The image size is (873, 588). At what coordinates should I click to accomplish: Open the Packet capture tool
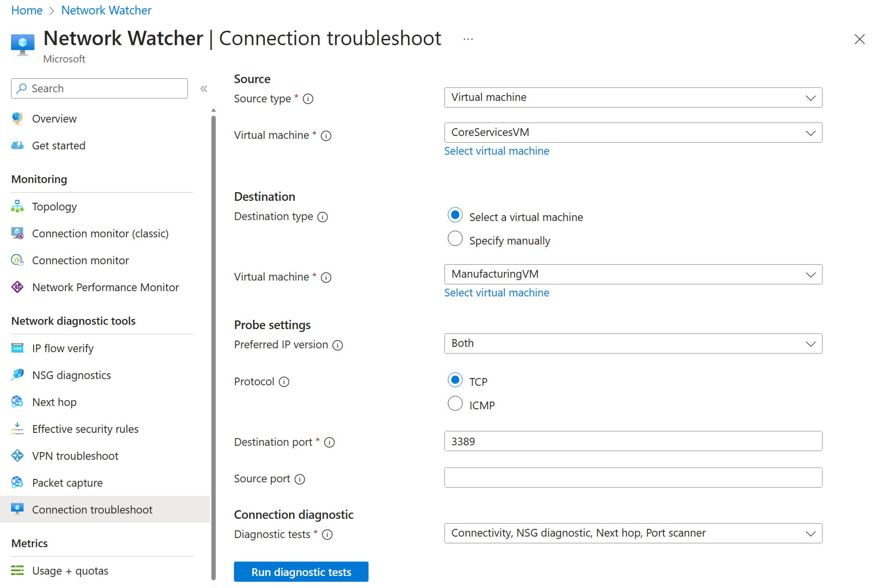[67, 482]
